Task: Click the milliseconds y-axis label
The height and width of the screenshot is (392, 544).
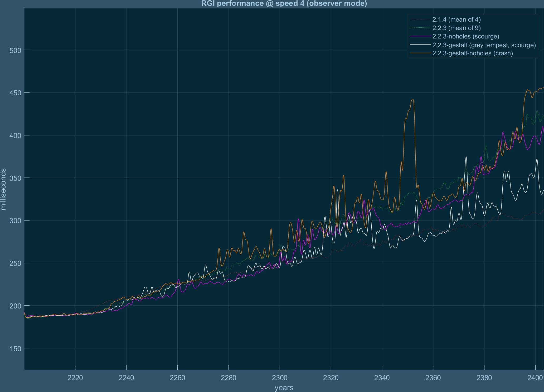Action: 4,189
